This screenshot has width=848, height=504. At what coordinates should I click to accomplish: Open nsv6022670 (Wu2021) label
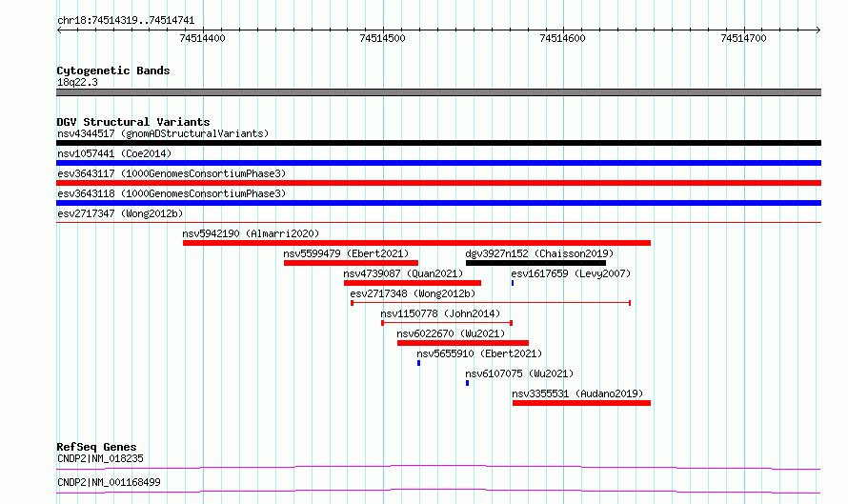pyautogui.click(x=451, y=333)
